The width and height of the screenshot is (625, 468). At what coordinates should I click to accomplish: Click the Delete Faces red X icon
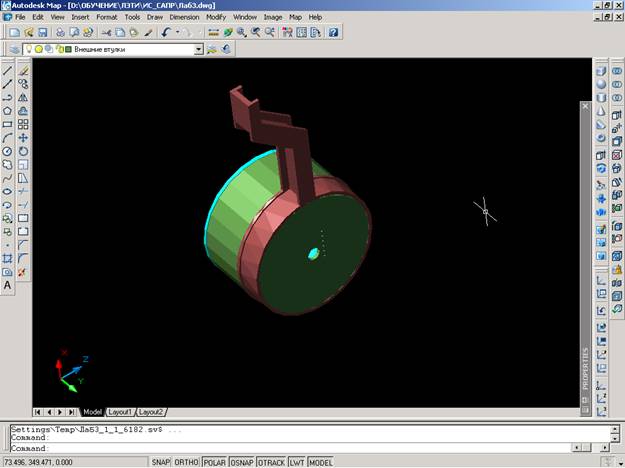coord(617,155)
